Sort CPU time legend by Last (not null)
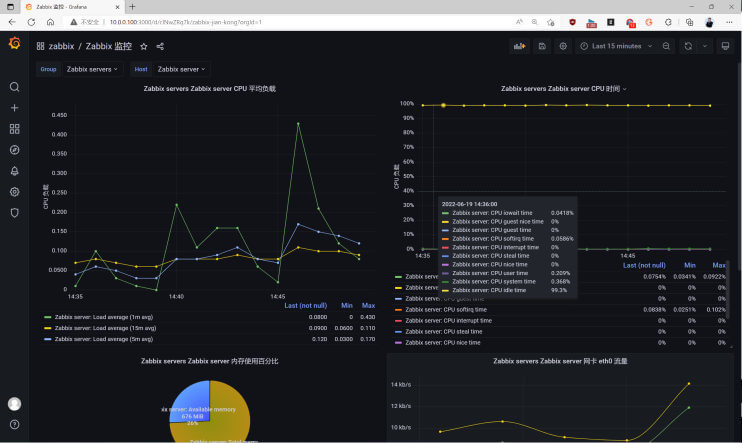This screenshot has height=443, width=742. coord(644,266)
